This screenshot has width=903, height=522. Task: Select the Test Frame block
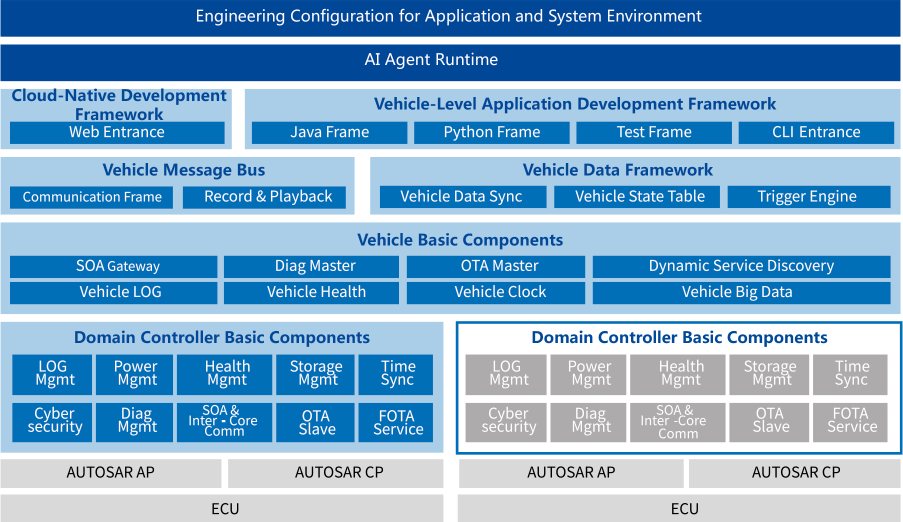click(654, 133)
